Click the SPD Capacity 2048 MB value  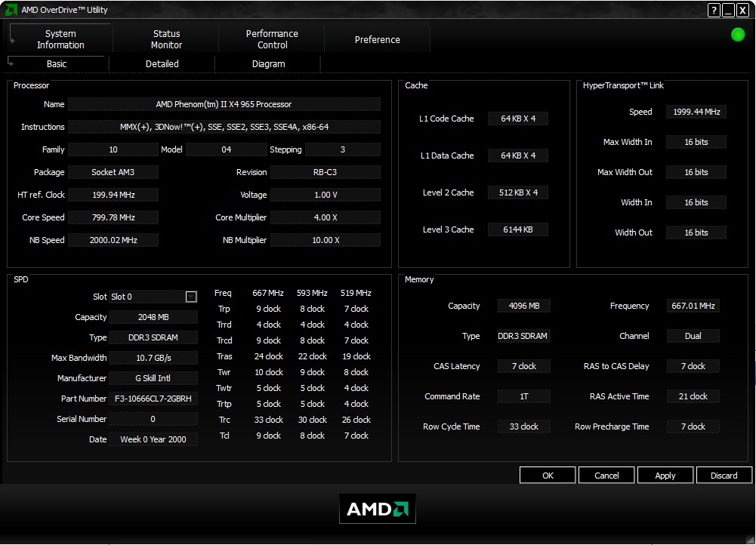[x=153, y=317]
